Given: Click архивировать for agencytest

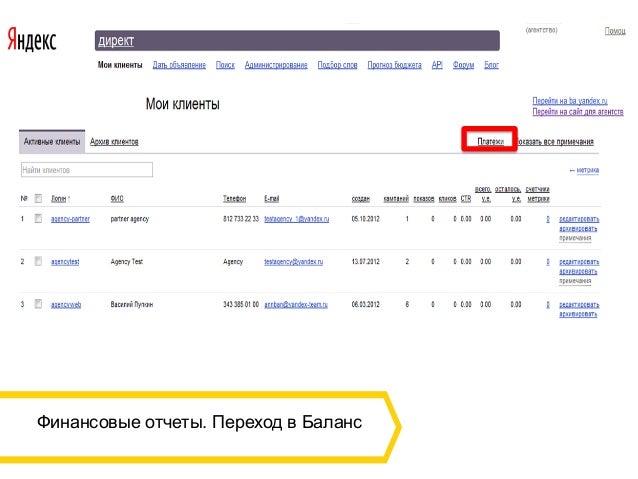Looking at the screenshot, I should (x=578, y=271).
